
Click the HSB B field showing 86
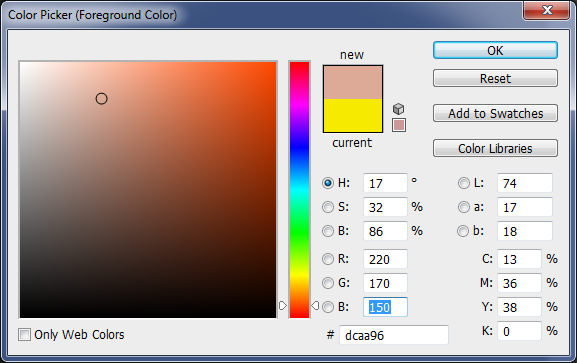coord(385,231)
